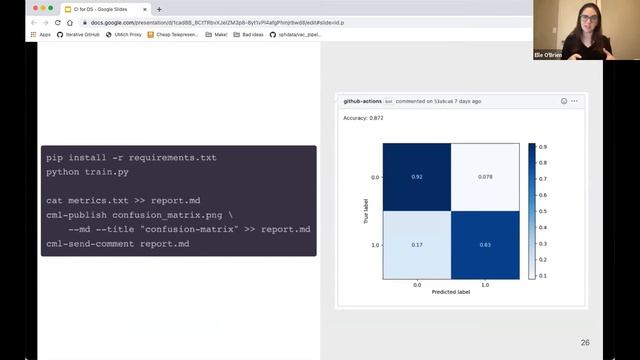This screenshot has height=360, width=640.
Task: Select the Google Slides browser tab
Action: pos(105,9)
